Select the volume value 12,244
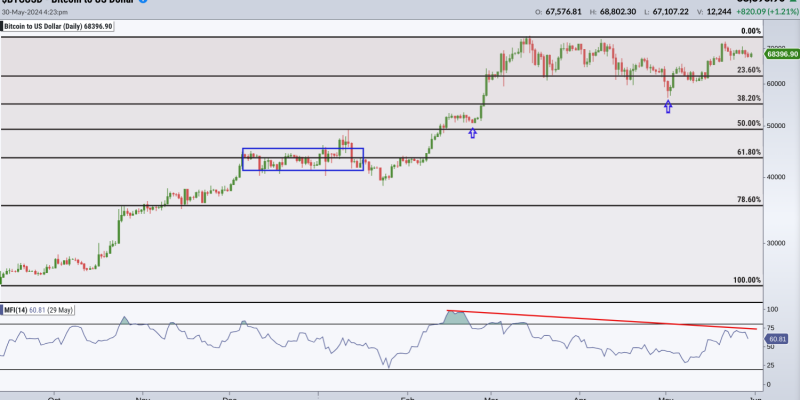 (720, 11)
